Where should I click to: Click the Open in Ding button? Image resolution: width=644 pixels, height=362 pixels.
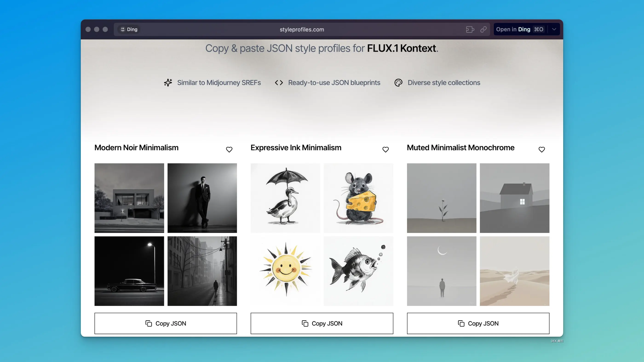pos(520,29)
